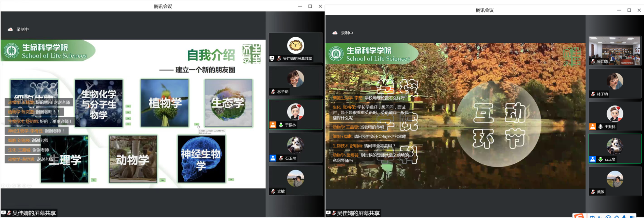Select 吴佳婧's camera video thumbnail

[x=614, y=51]
